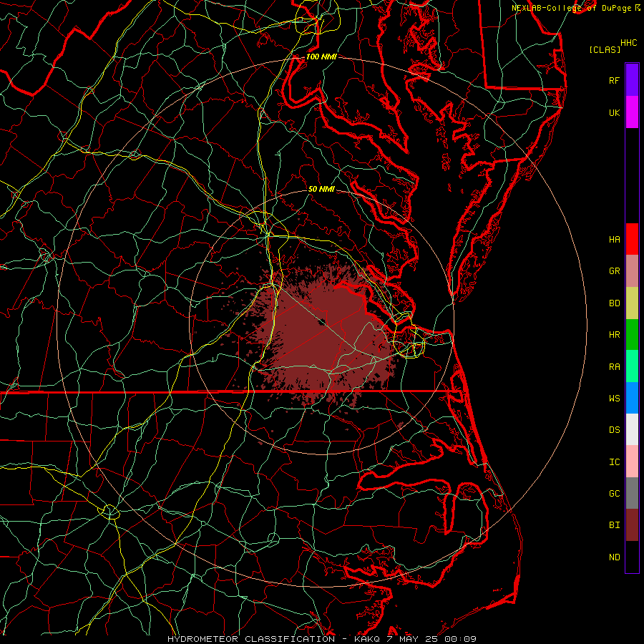The width and height of the screenshot is (644, 644).
Task: Click the BD yellow legend swatch
Action: coord(632,303)
